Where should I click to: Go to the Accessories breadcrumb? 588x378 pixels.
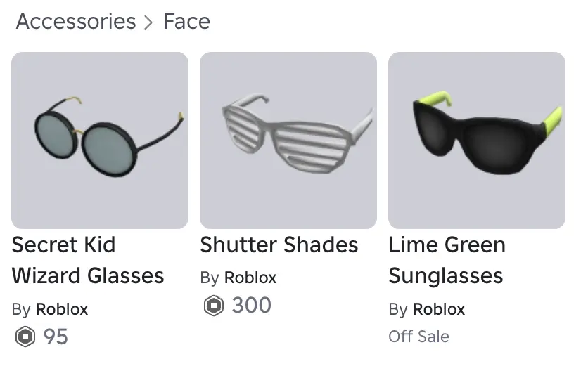76,22
